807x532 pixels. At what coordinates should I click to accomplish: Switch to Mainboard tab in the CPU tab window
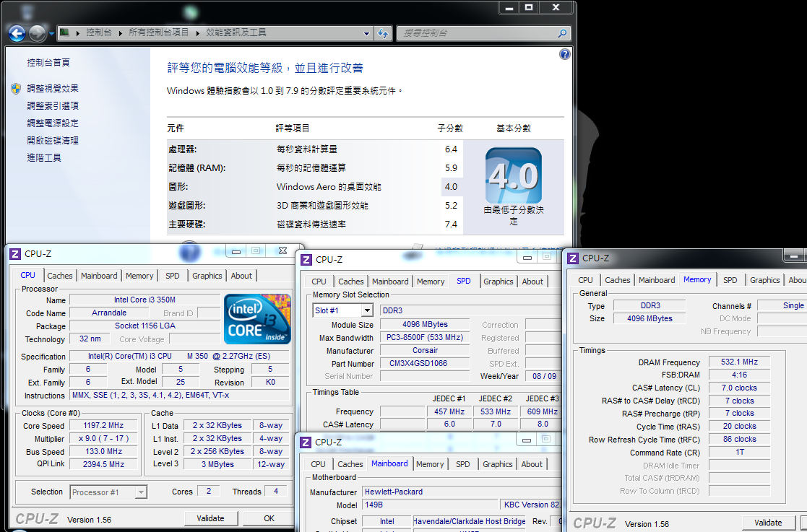click(99, 276)
